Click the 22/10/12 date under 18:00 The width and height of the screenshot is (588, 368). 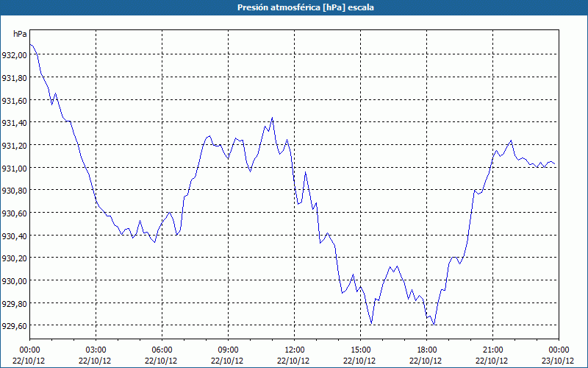[x=426, y=361]
